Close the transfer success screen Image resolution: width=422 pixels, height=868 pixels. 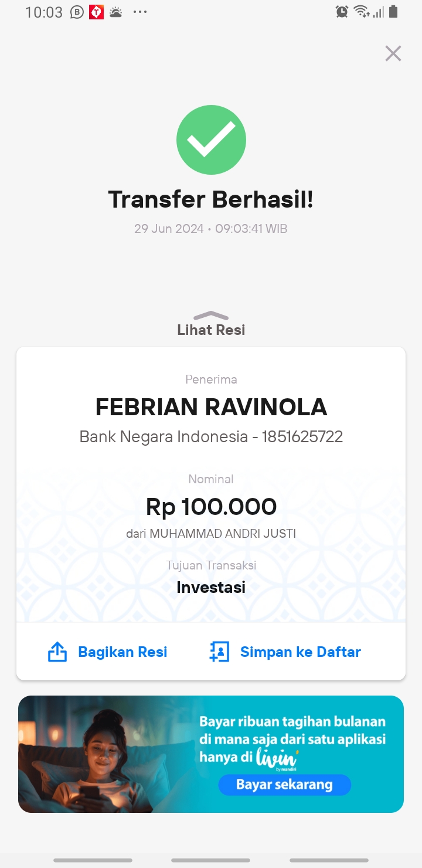393,53
